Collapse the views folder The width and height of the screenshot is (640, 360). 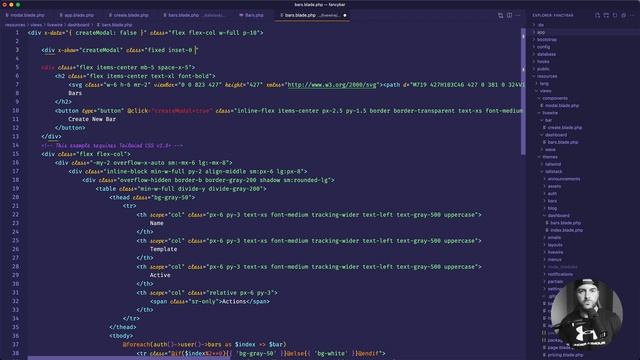pyautogui.click(x=545, y=91)
